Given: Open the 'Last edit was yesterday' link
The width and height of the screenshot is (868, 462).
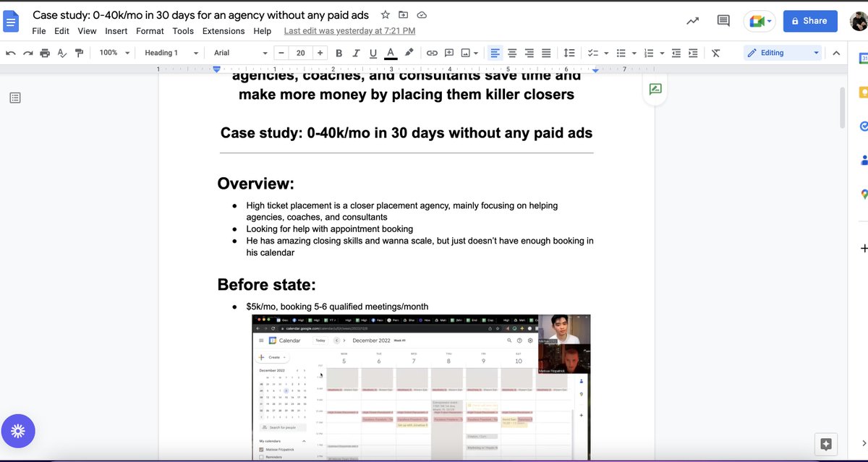Looking at the screenshot, I should pos(349,31).
